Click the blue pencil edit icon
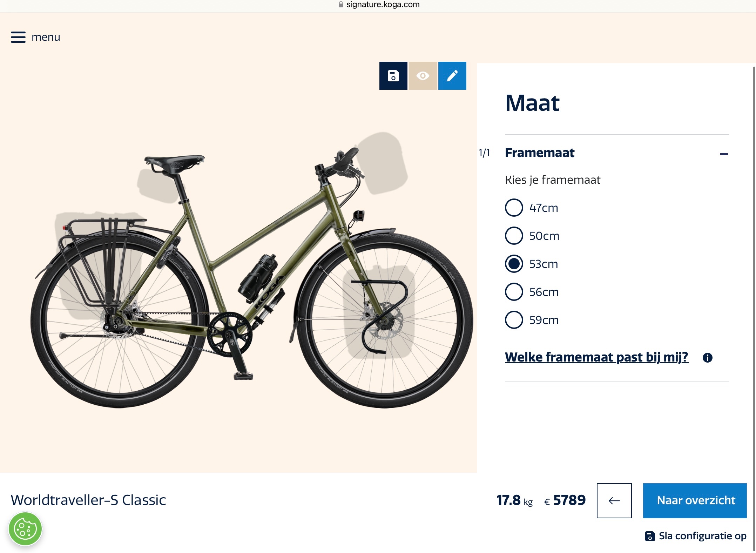The height and width of the screenshot is (553, 756). (452, 76)
